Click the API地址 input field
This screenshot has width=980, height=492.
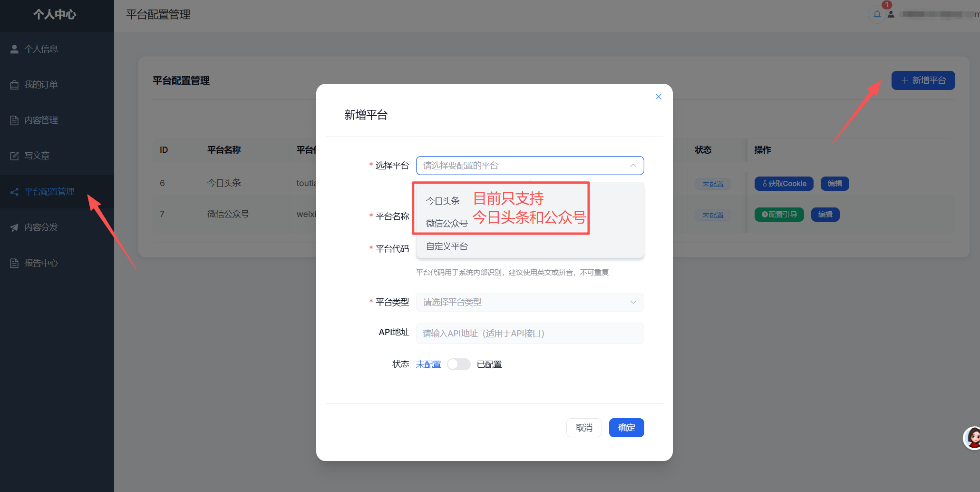coord(530,333)
